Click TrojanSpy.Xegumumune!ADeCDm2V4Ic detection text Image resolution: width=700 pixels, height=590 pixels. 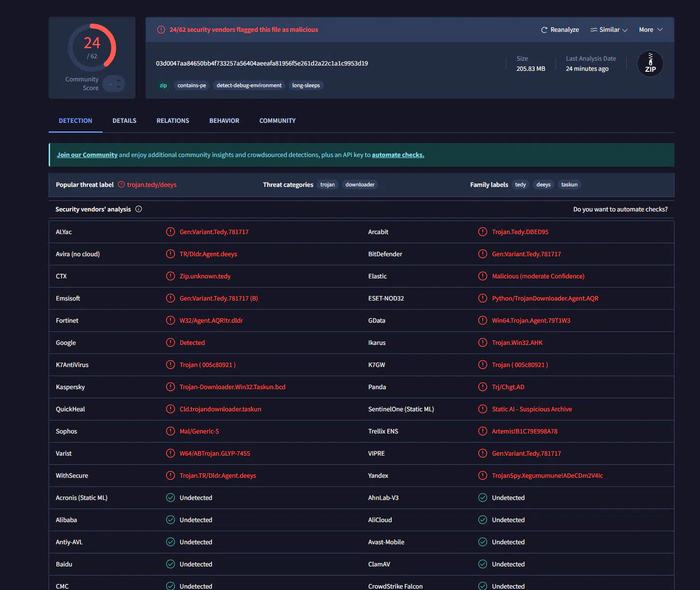tap(547, 476)
